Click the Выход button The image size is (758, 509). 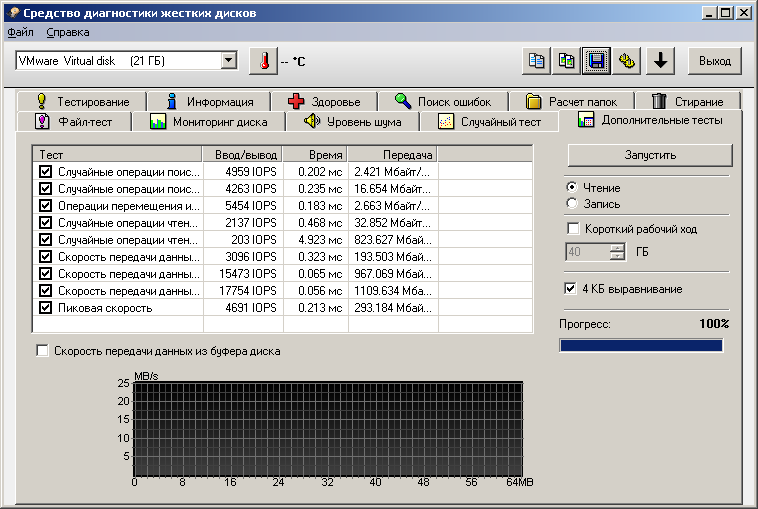[x=714, y=61]
